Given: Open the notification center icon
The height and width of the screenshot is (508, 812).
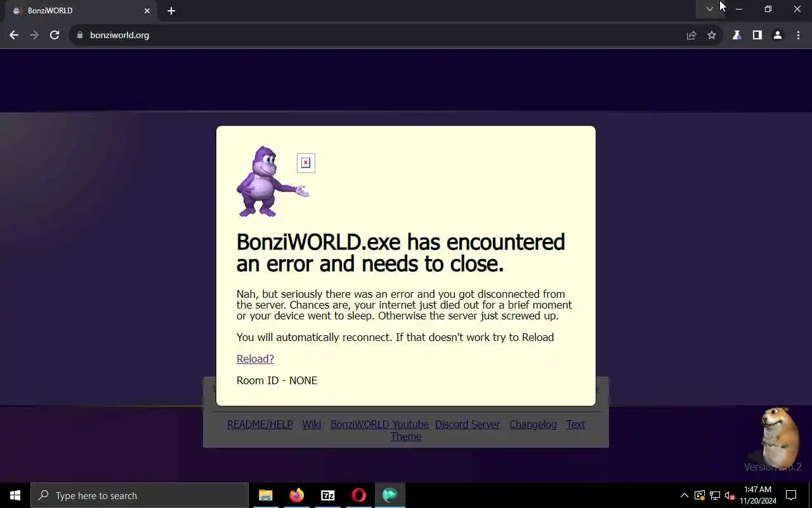Looking at the screenshot, I should click(791, 495).
